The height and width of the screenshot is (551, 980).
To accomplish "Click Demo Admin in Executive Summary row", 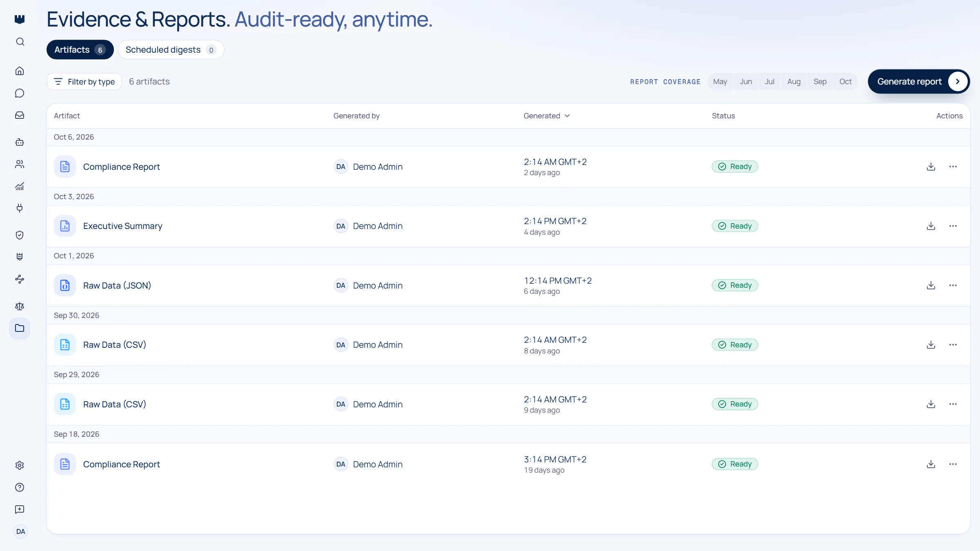I will 378,226.
